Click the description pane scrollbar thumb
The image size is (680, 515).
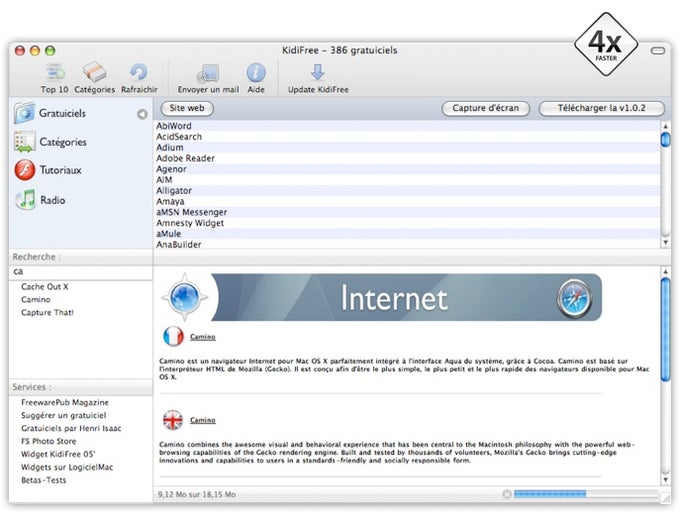coord(665,329)
